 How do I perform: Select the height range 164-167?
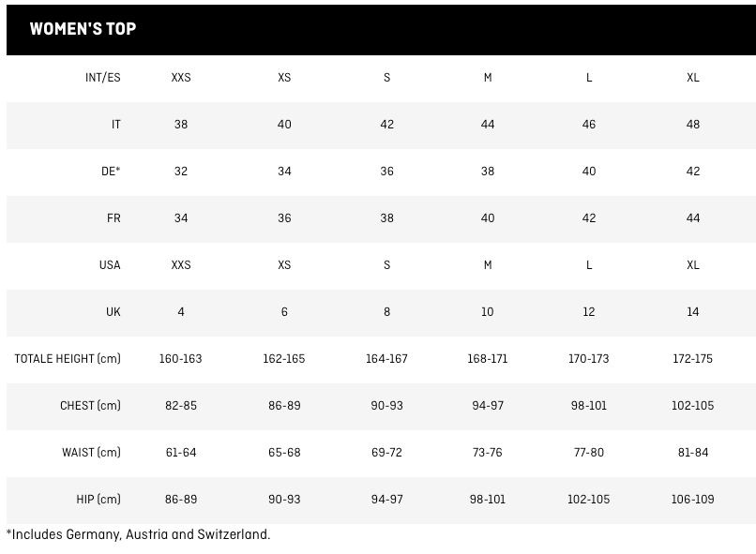pyautogui.click(x=386, y=359)
